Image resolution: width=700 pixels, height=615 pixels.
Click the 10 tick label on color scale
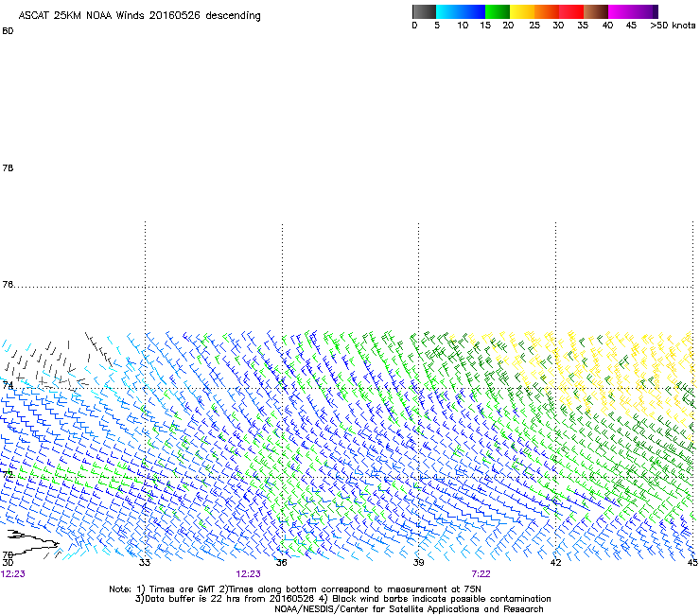(x=463, y=26)
